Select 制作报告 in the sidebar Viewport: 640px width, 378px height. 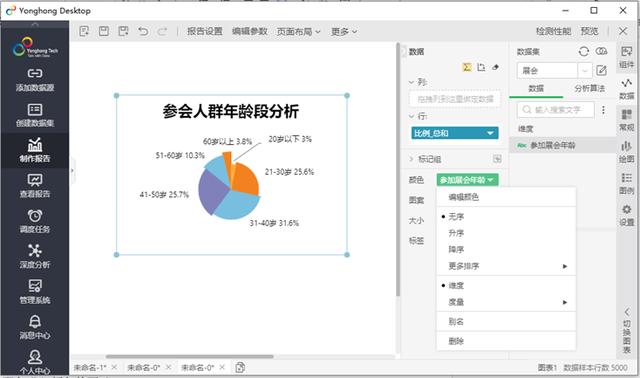pos(35,151)
